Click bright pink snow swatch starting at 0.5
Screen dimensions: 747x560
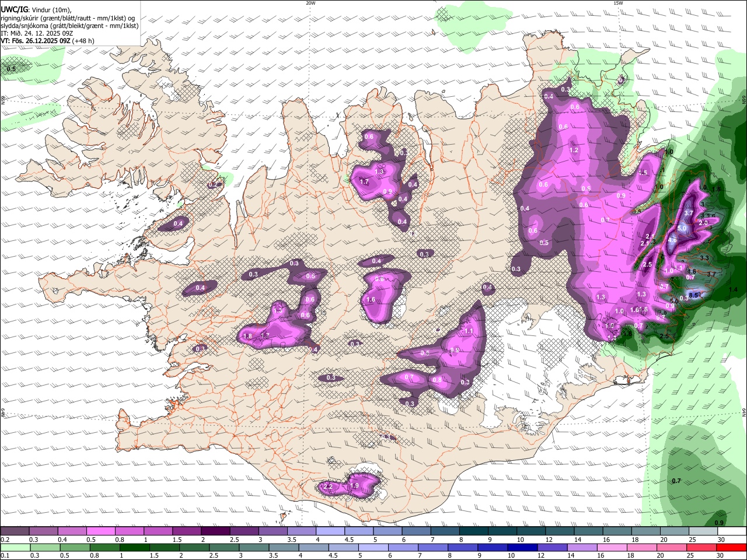[101, 531]
